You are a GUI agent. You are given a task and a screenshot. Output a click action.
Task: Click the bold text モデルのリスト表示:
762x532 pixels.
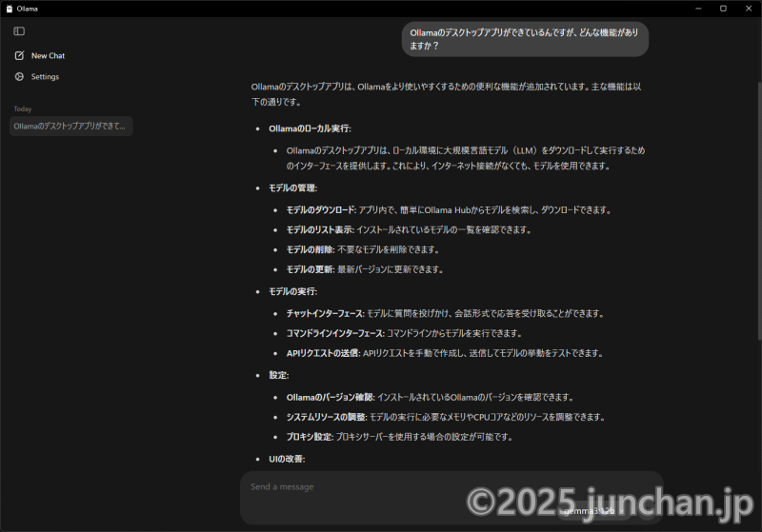coord(320,230)
